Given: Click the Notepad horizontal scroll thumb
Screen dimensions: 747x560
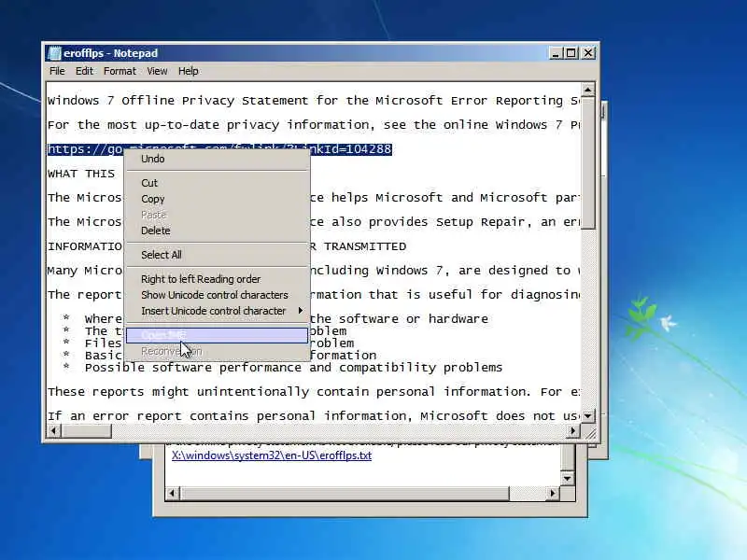Looking at the screenshot, I should click(x=86, y=431).
